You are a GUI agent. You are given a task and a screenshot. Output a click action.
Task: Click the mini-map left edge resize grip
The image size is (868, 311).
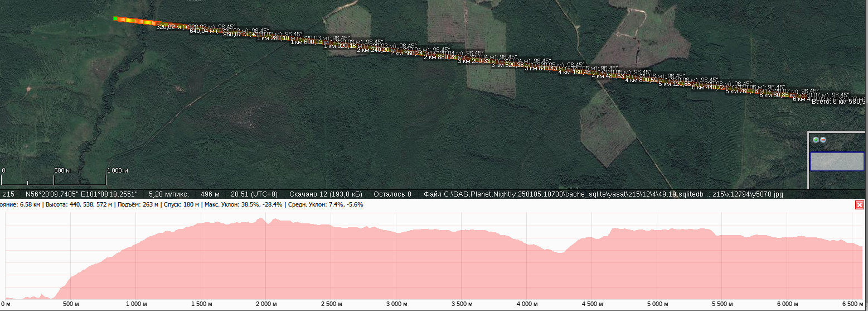pyautogui.click(x=808, y=161)
